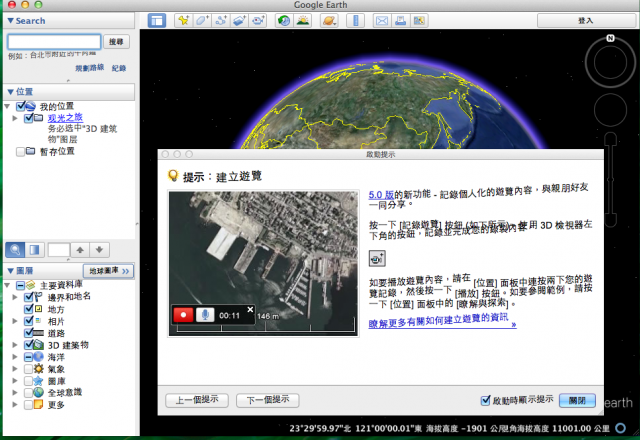Image resolution: width=640 pixels, height=440 pixels.
Task: Click the north N compass marker
Action: pos(610,38)
